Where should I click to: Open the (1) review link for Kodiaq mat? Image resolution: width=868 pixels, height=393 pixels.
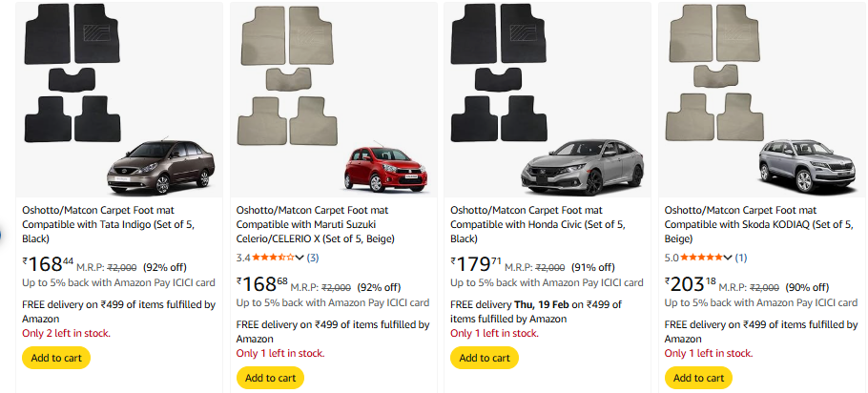click(x=741, y=258)
